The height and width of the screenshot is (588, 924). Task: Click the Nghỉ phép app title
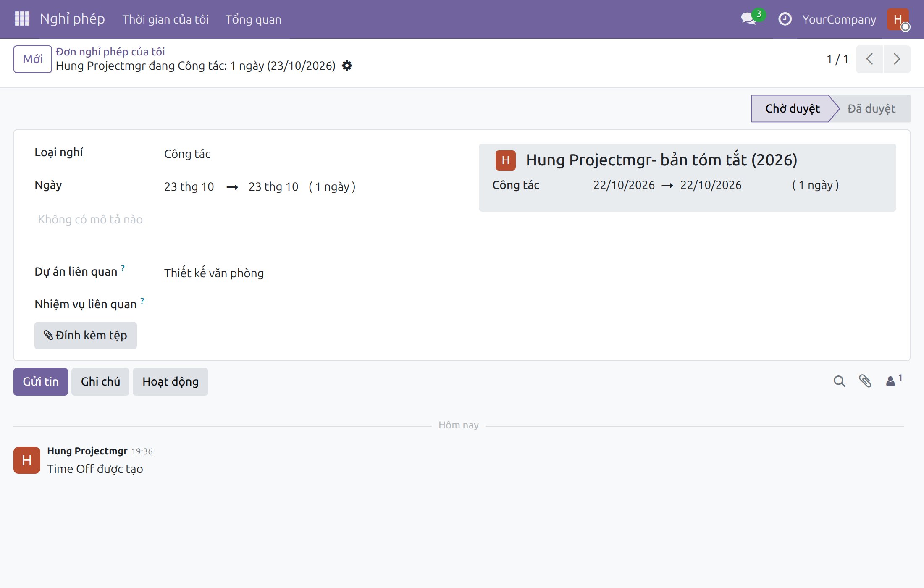pos(72,19)
